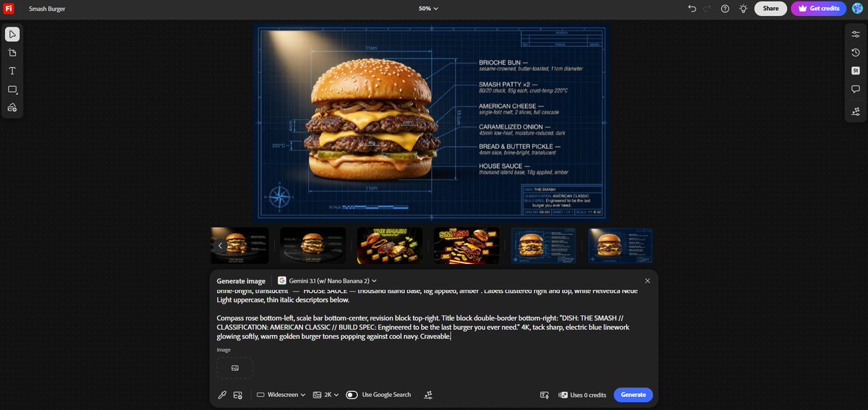
Task: Click the undo arrow icon
Action: coord(692,9)
